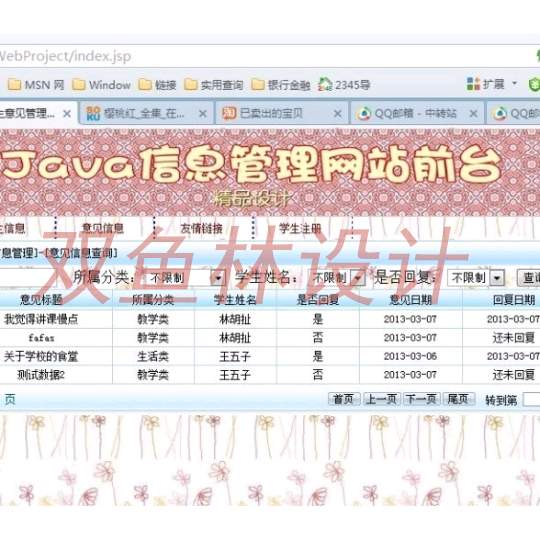
Task: Click the 转到第 page number field
Action: click(531, 400)
